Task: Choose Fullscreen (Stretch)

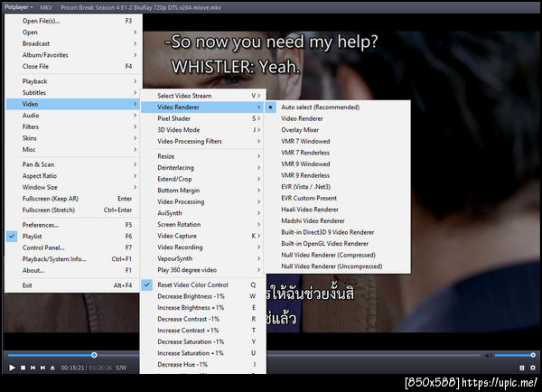Action: [x=72, y=210]
